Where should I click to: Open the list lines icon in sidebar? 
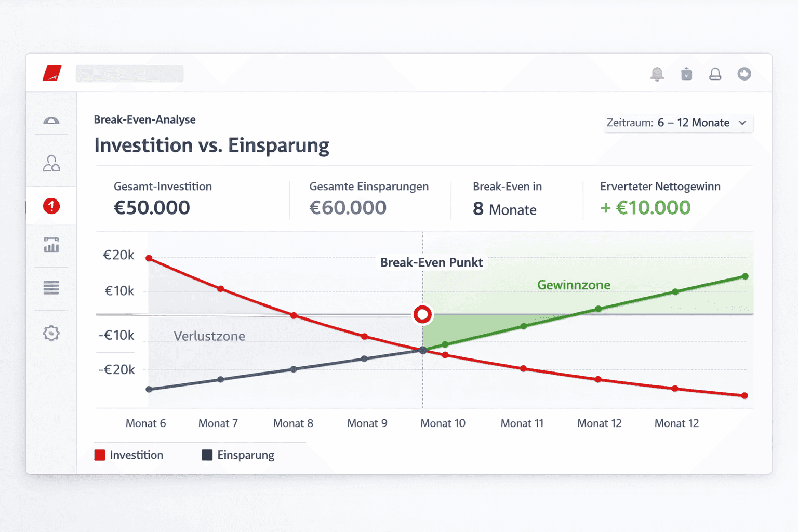pos(51,287)
